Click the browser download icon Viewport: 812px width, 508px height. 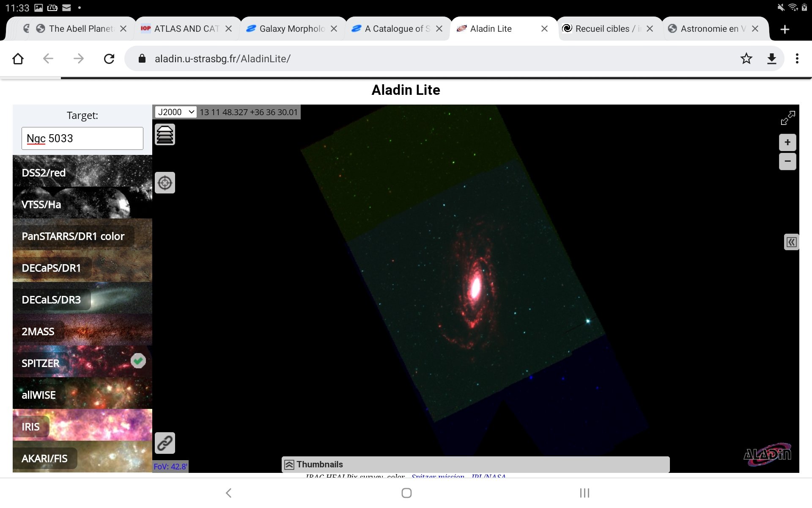[x=772, y=58]
